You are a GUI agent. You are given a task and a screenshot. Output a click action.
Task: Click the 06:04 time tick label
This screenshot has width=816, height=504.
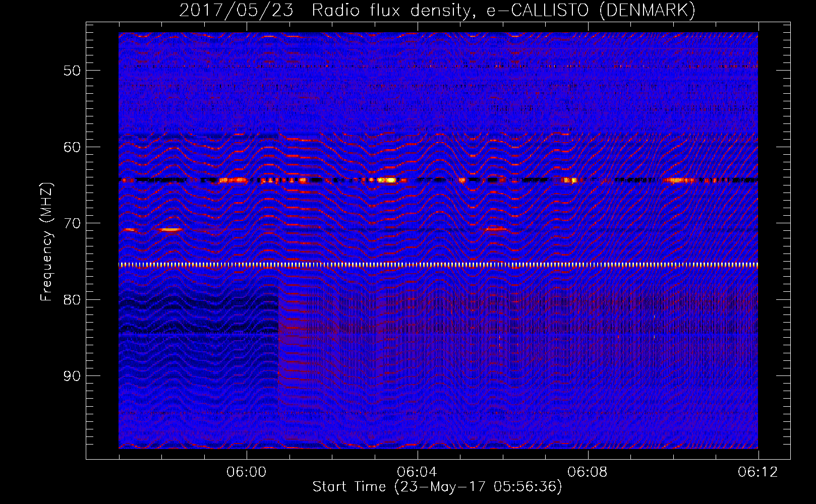tap(417, 472)
